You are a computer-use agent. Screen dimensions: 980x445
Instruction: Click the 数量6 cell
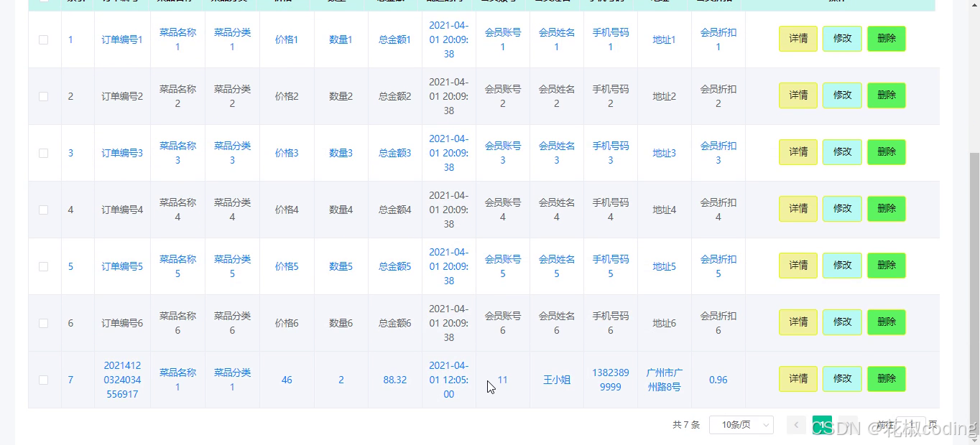pyautogui.click(x=341, y=323)
